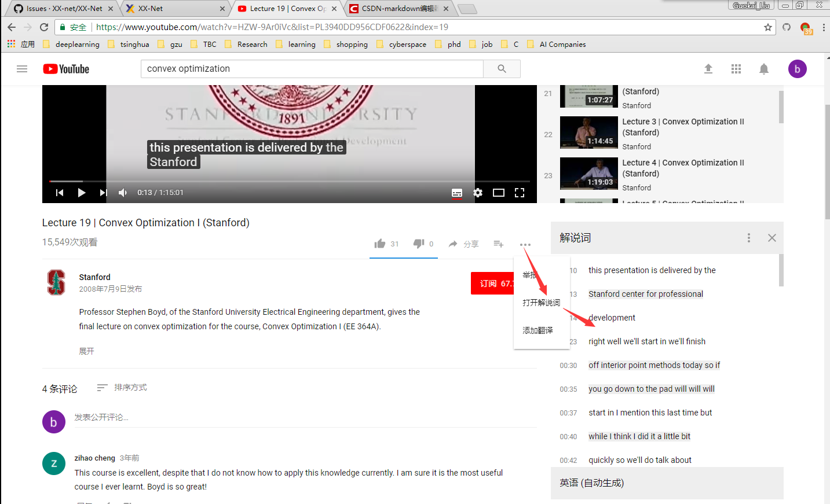This screenshot has width=830, height=504.
Task: Switch to theater mode
Action: [x=499, y=193]
